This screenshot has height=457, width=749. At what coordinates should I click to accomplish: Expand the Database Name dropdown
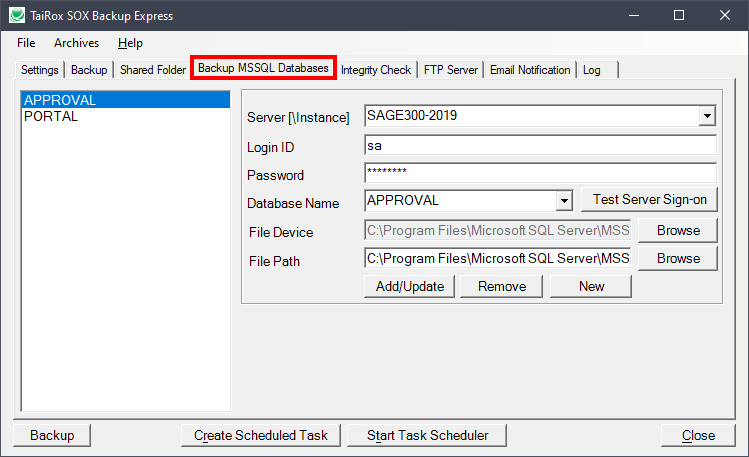[563, 201]
